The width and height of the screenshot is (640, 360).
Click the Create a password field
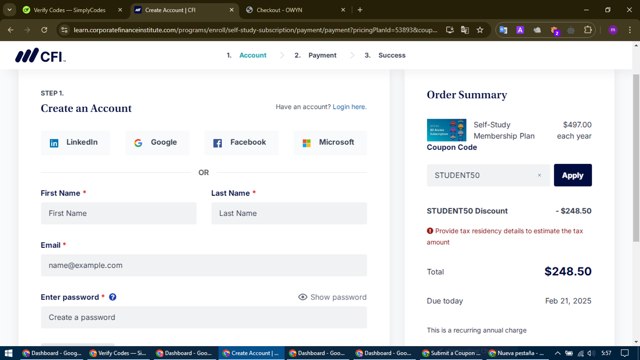click(204, 317)
